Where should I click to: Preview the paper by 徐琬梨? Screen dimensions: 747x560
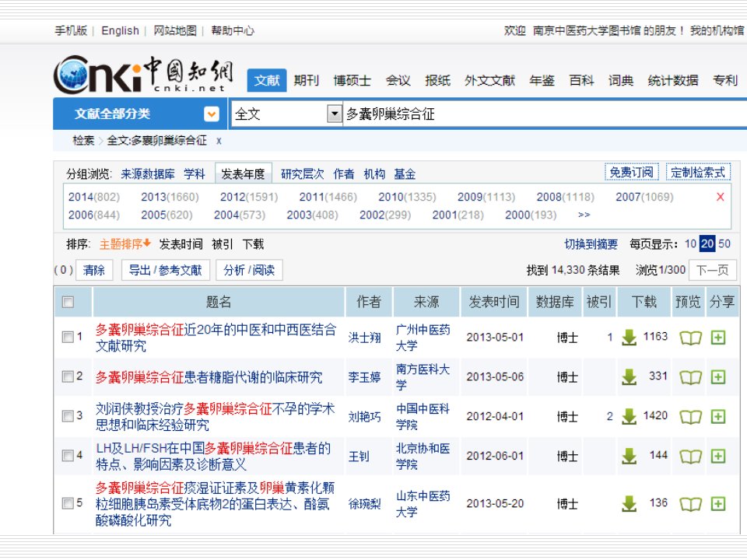pyautogui.click(x=690, y=504)
